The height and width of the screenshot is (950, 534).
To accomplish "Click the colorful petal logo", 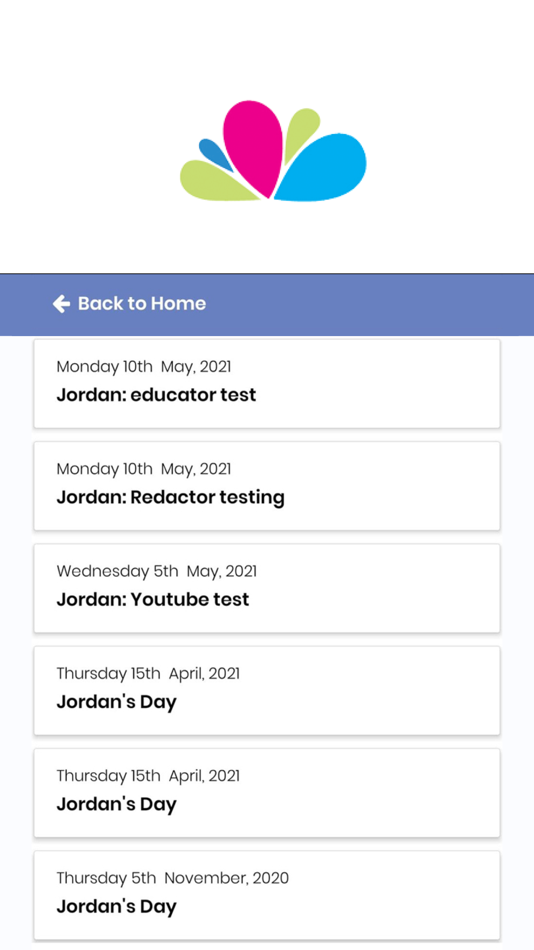I will point(273,150).
